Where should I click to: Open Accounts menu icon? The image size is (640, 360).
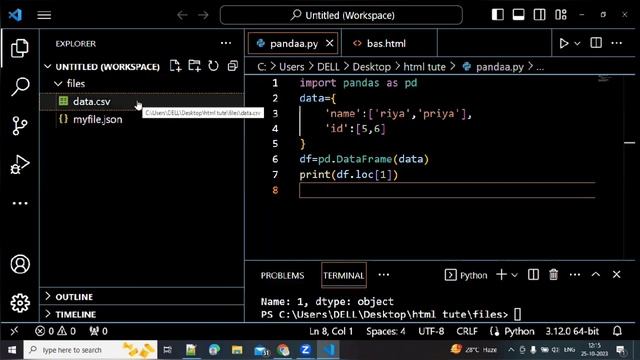(x=20, y=264)
